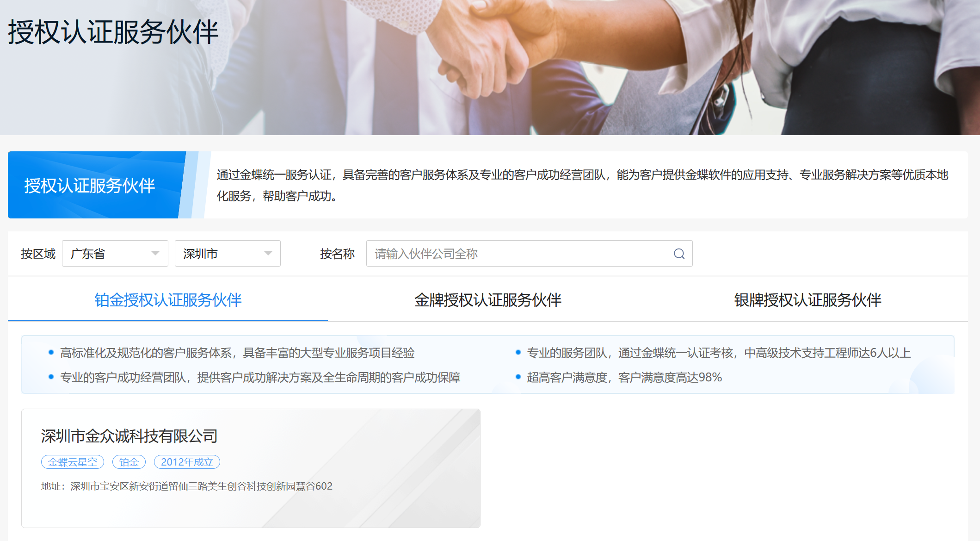Click the 专业的服务团队 bullet text
Screen dimensions: 980x541
click(x=719, y=353)
